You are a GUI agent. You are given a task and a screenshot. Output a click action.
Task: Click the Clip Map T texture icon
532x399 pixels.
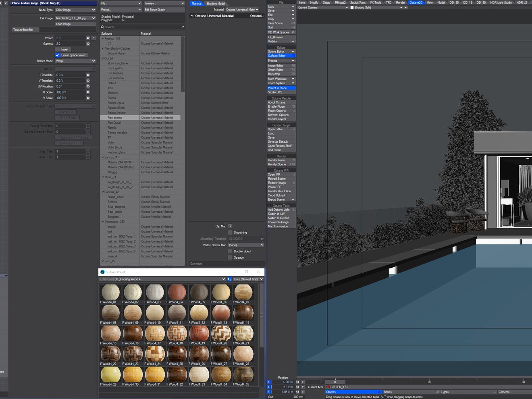[230, 226]
